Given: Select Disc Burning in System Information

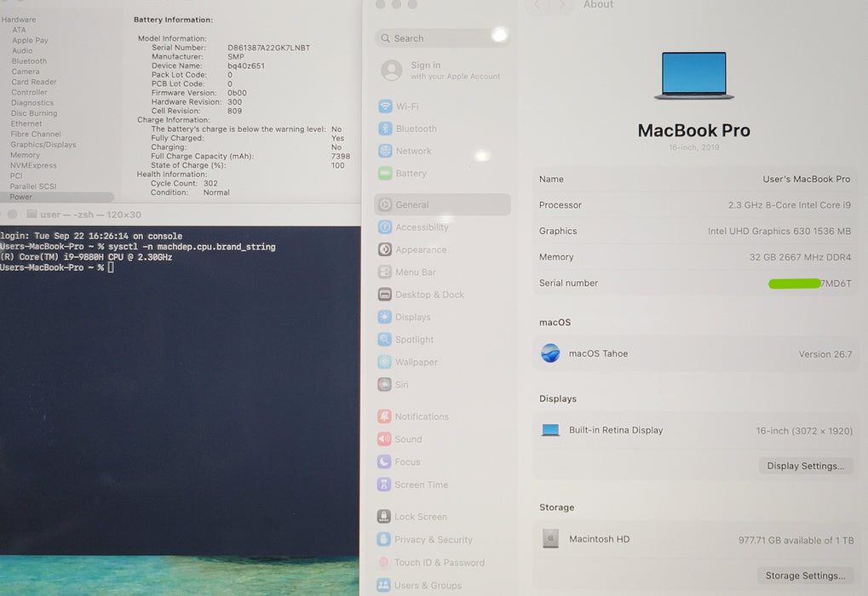Looking at the screenshot, I should tap(34, 113).
